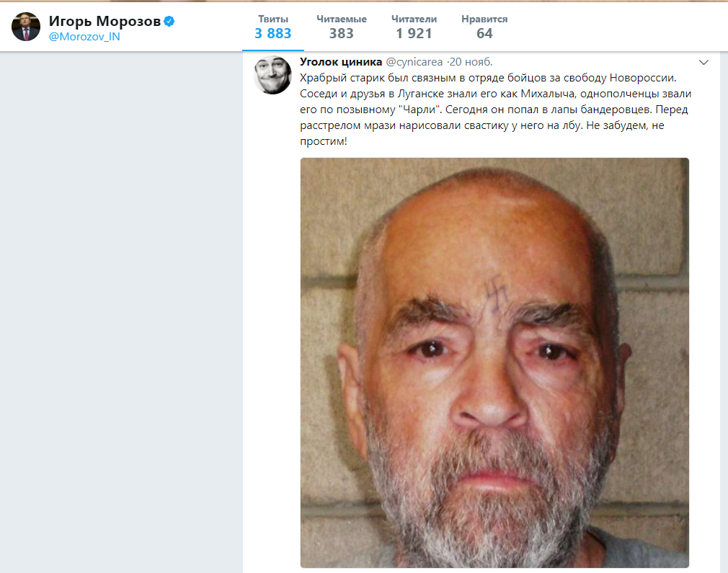Click the 383 following count
The width and height of the screenshot is (728, 573).
341,33
